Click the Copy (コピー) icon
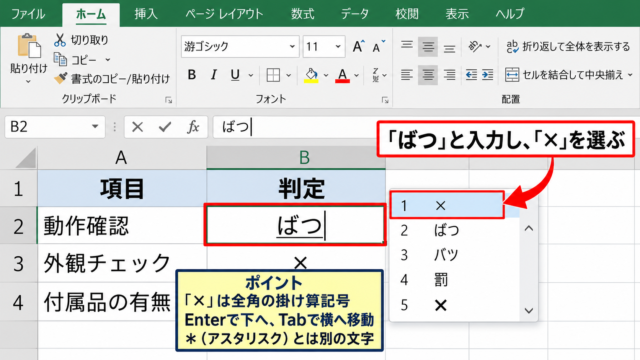 (x=60, y=60)
